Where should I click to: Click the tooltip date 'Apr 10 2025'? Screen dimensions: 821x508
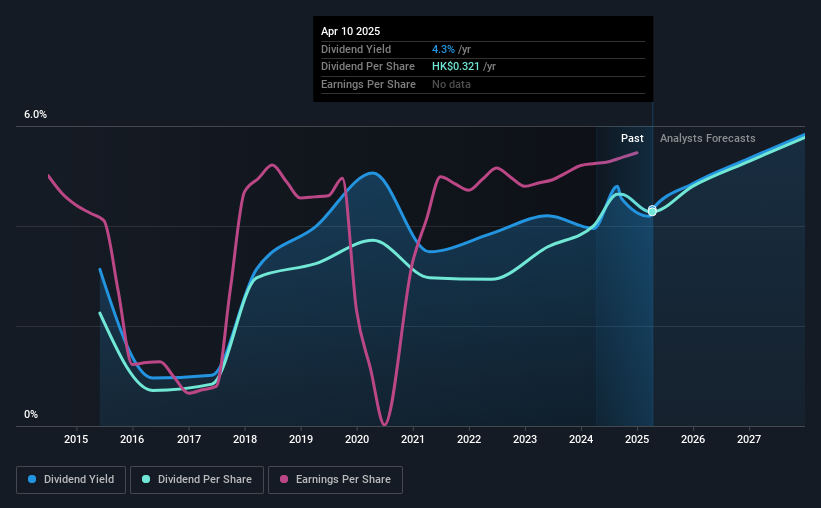pos(350,31)
